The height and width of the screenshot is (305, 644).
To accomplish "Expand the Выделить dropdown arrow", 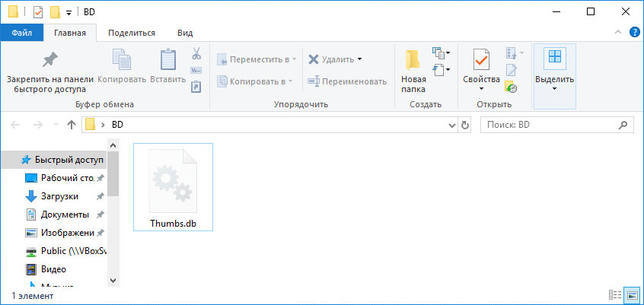I will tap(554, 89).
